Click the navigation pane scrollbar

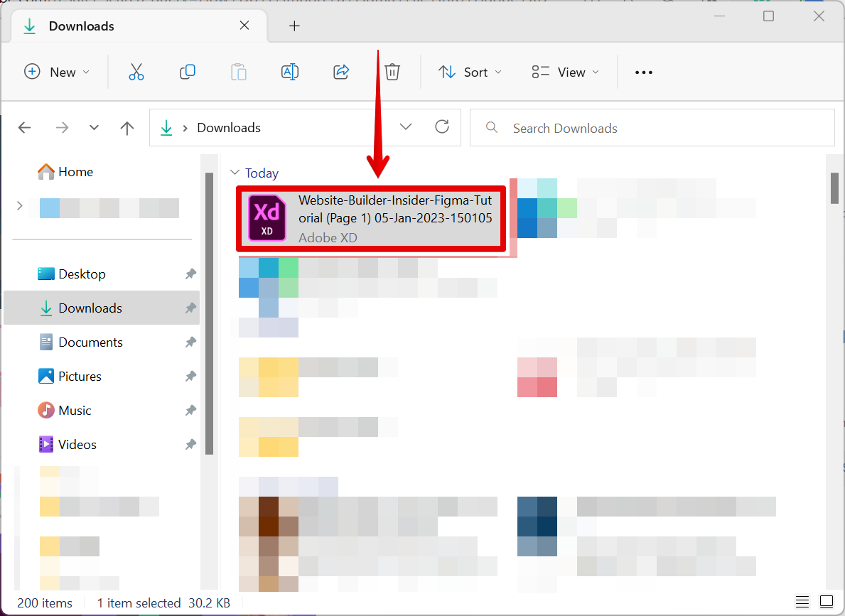[210, 313]
